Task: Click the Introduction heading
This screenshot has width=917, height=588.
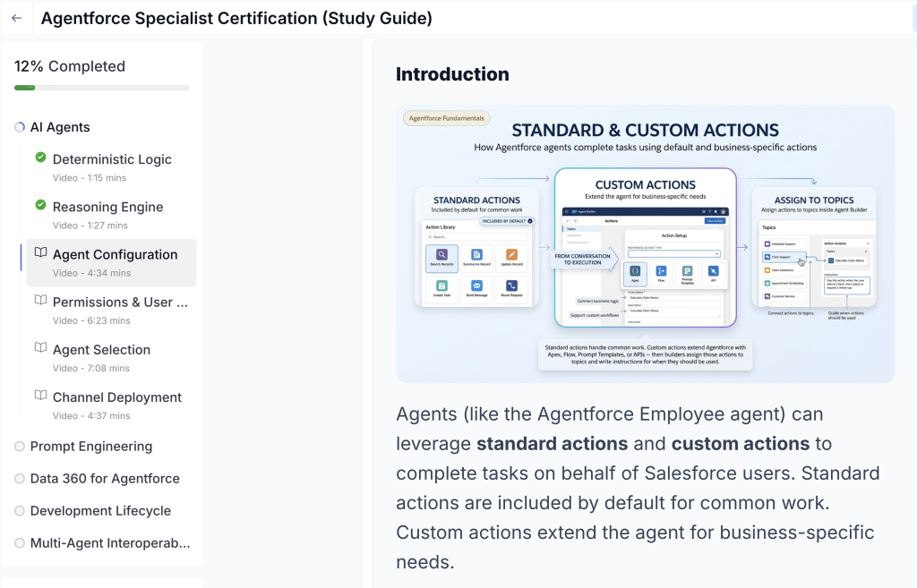Action: pos(452,74)
